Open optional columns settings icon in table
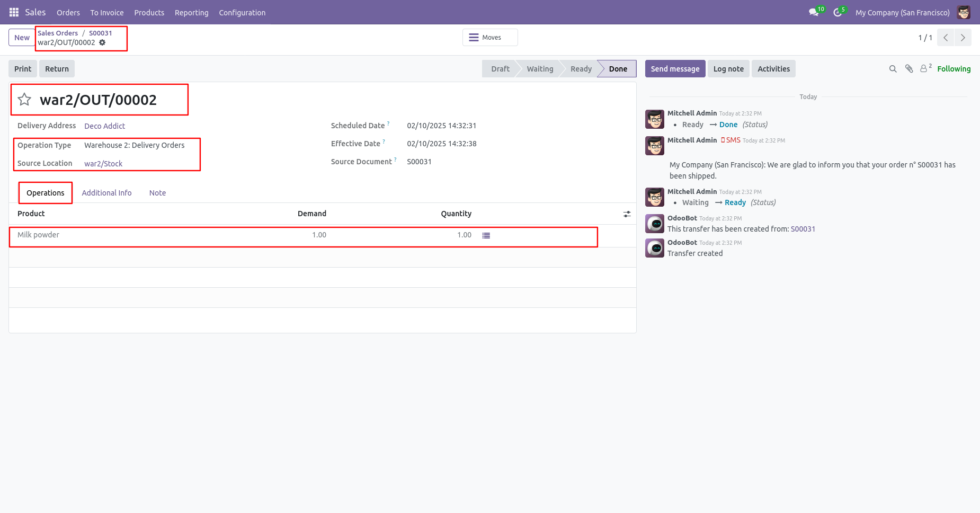The image size is (980, 513). tap(627, 214)
